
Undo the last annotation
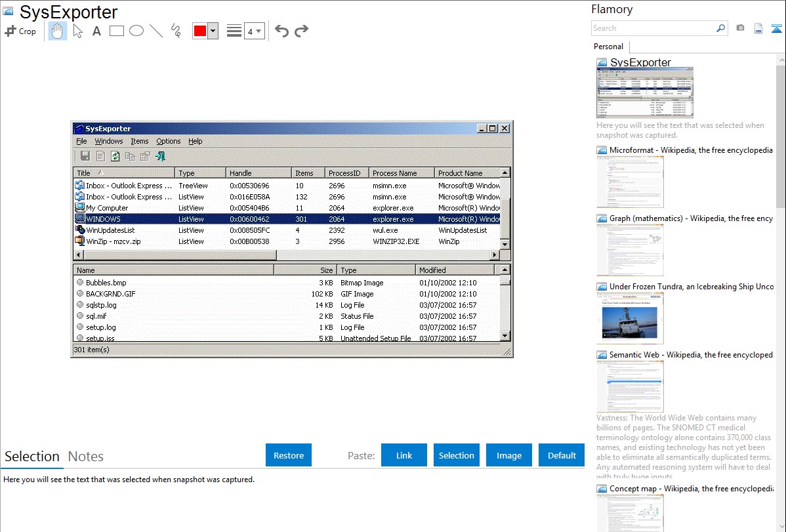pyautogui.click(x=281, y=31)
